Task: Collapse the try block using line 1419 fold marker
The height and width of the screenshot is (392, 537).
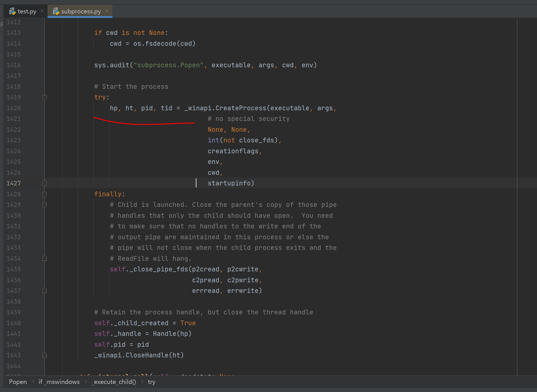Action: [x=44, y=98]
